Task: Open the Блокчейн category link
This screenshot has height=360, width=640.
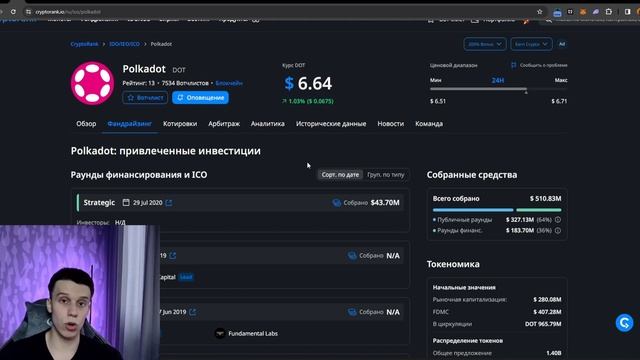Action: pyautogui.click(x=229, y=83)
